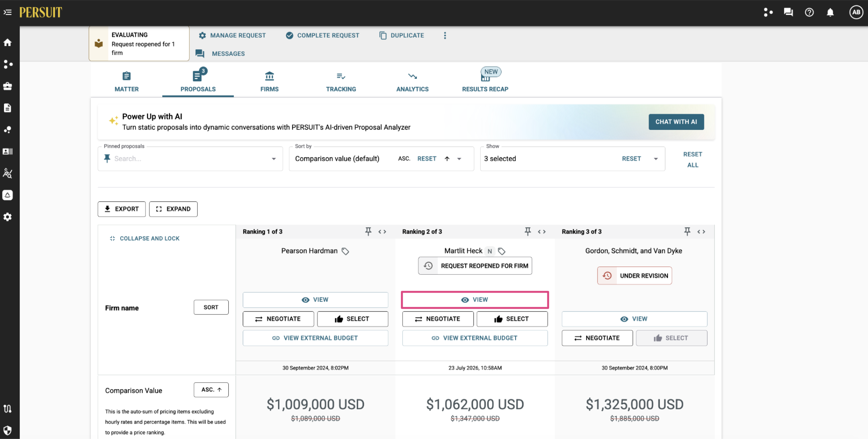Pin the Ranking 3 of 3 proposal
Viewport: 868px width, 439px height.
point(687,232)
